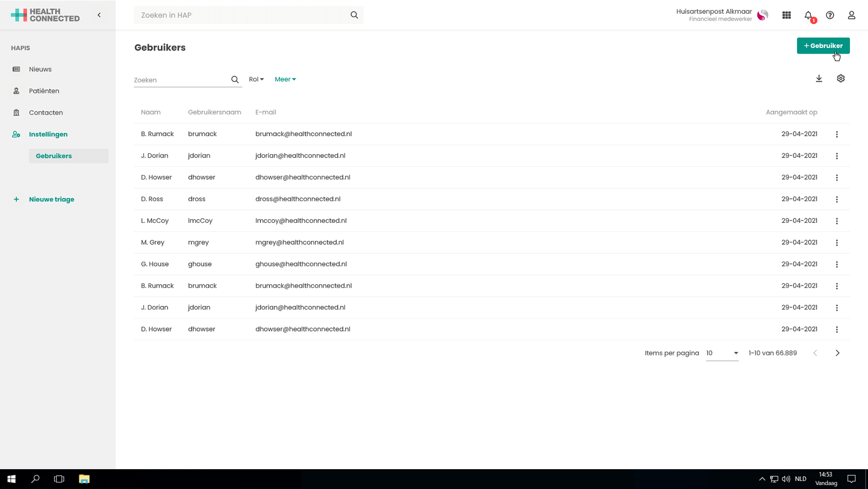
Task: Open the apps grid menu
Action: coord(787,15)
